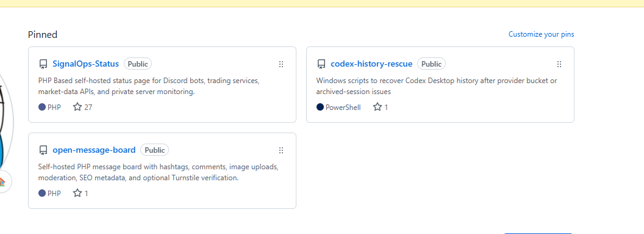The height and width of the screenshot is (234, 644).
Task: Open the SignalOps-Status repository link
Action: (85, 64)
